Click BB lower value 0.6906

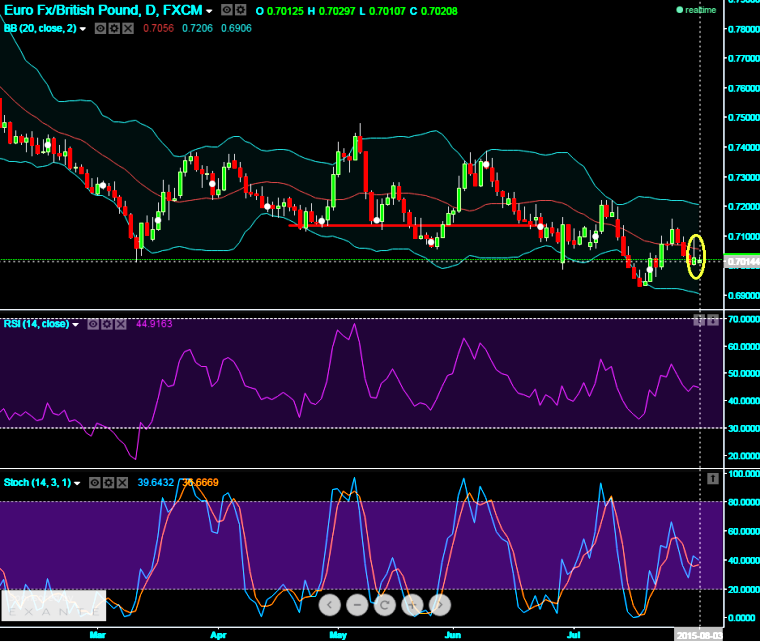pyautogui.click(x=236, y=29)
